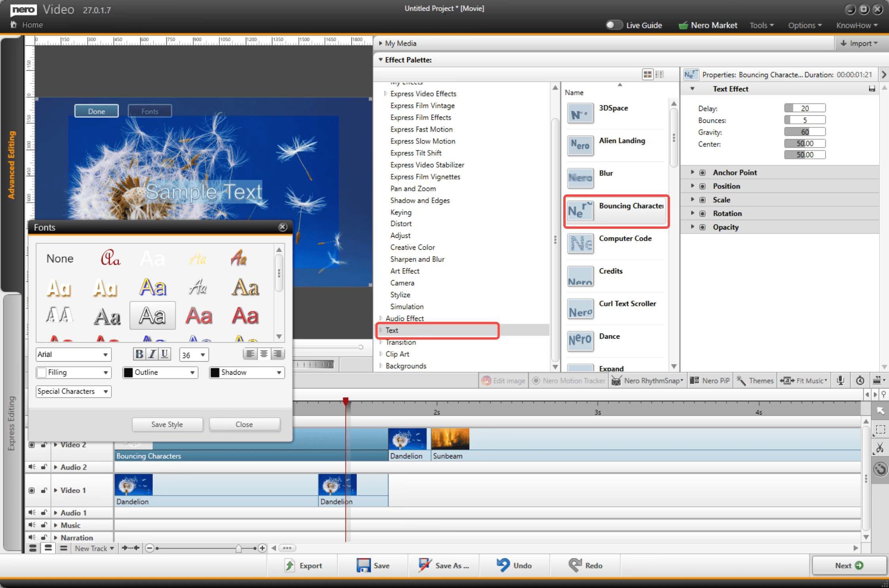889x588 pixels.
Task: Save the text effect preset
Action: coord(872,89)
